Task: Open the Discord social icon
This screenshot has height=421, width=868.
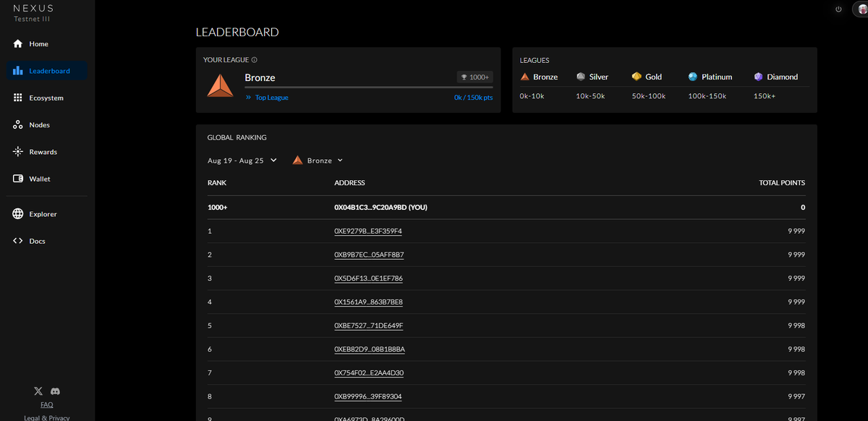Action: point(56,391)
